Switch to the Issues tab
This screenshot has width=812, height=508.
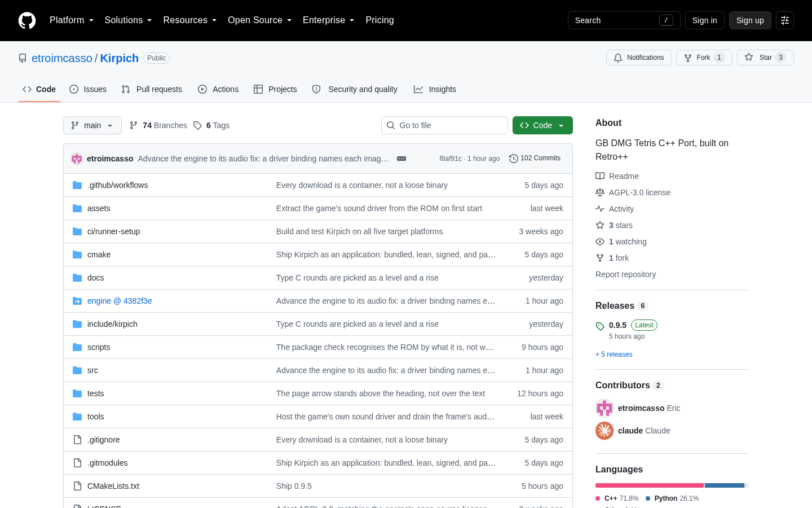point(88,89)
